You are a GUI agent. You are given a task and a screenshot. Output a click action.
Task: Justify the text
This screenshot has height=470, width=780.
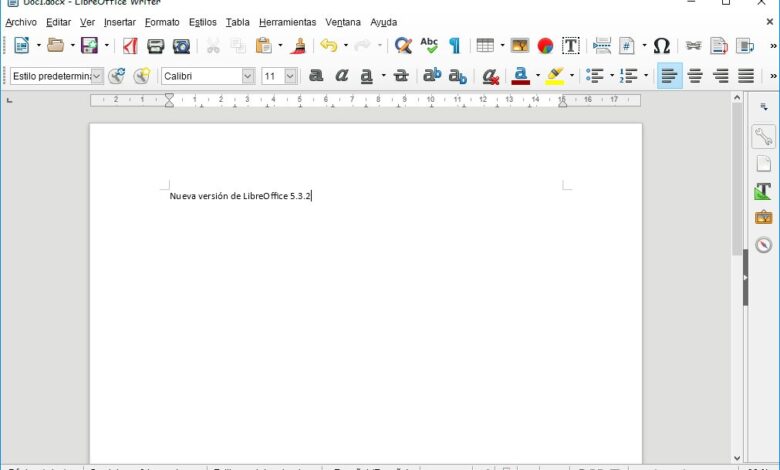746,76
